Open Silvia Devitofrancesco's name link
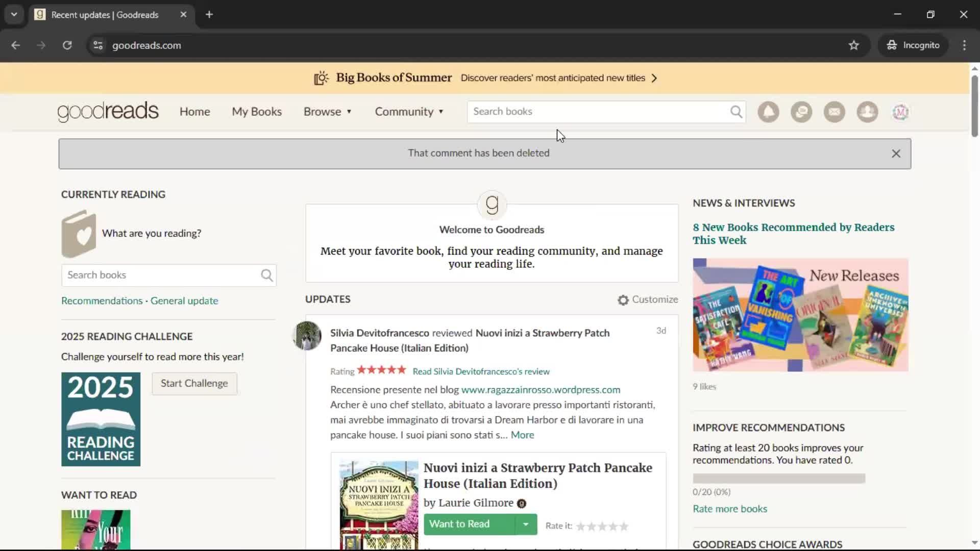 click(x=380, y=333)
